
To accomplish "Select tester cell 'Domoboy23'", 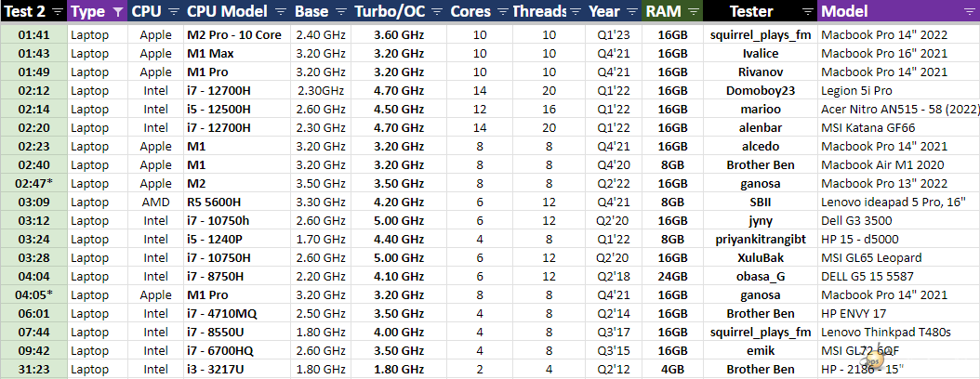I will pyautogui.click(x=761, y=90).
